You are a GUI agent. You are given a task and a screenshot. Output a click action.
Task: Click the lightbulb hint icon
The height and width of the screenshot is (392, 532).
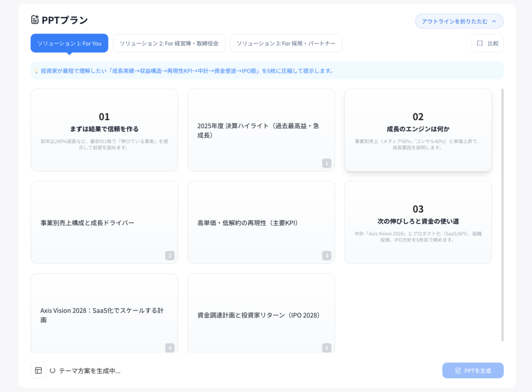click(x=36, y=71)
